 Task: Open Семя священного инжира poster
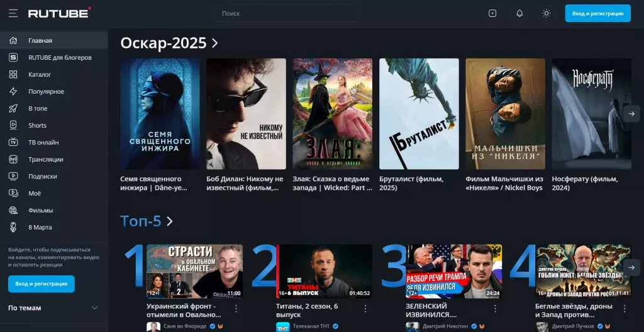click(160, 114)
